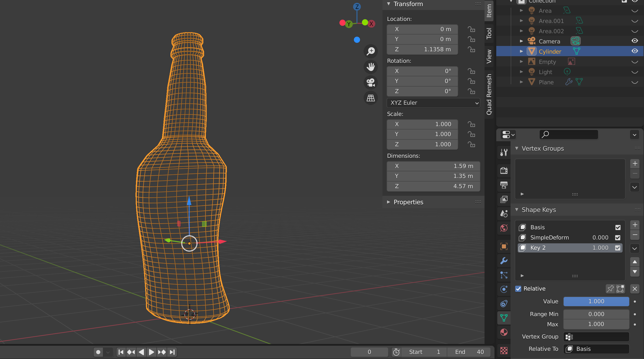Screen dimensions: 644x359
Task: Open the Modifiers wrench properties icon
Action: (504, 261)
